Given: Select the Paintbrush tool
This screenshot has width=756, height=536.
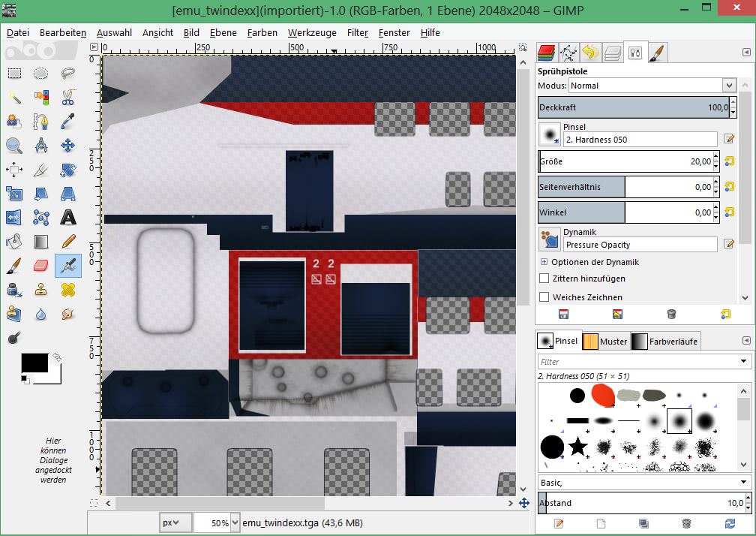Looking at the screenshot, I should coord(14,265).
